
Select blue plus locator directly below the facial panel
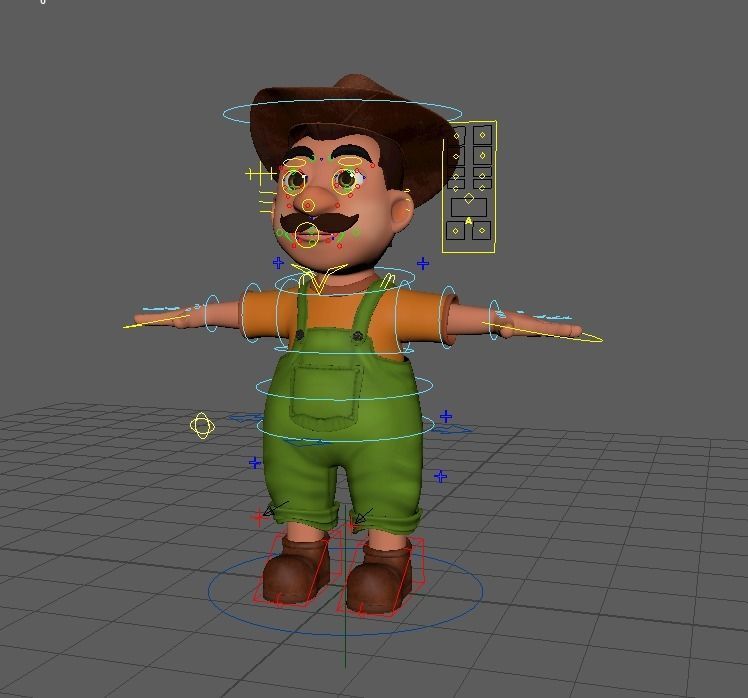pyautogui.click(x=423, y=263)
